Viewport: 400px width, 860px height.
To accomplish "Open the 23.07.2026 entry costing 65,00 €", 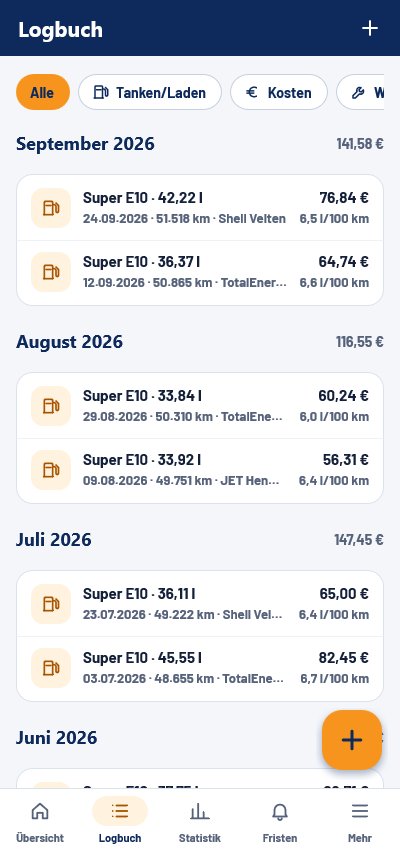I will pyautogui.click(x=200, y=604).
